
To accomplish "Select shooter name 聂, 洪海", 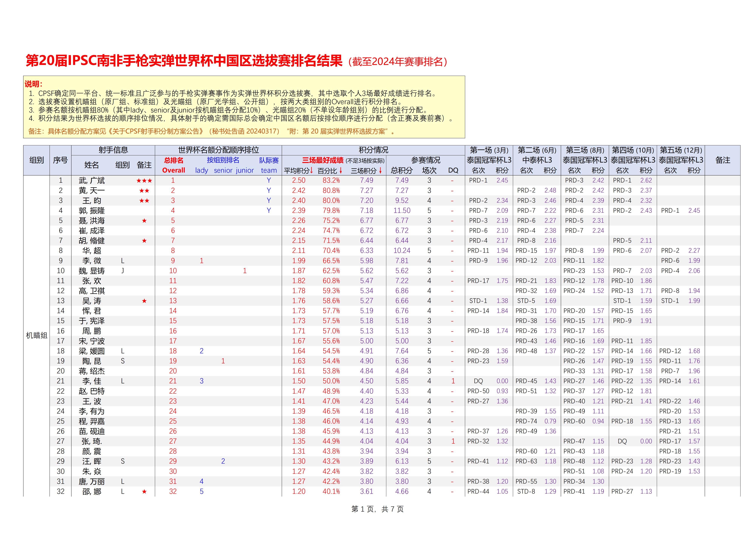I will (91, 220).
